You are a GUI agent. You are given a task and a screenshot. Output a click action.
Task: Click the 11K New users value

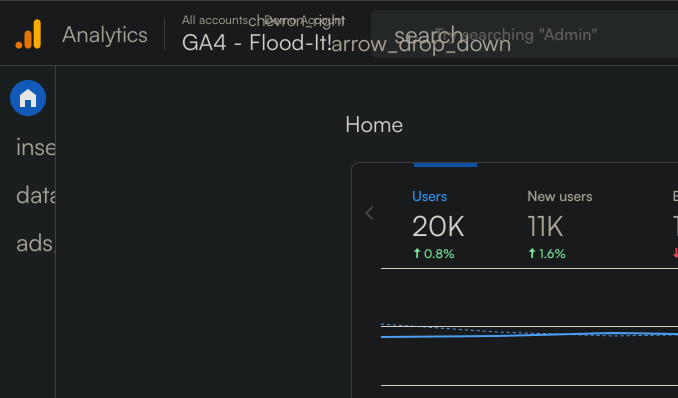pos(545,226)
